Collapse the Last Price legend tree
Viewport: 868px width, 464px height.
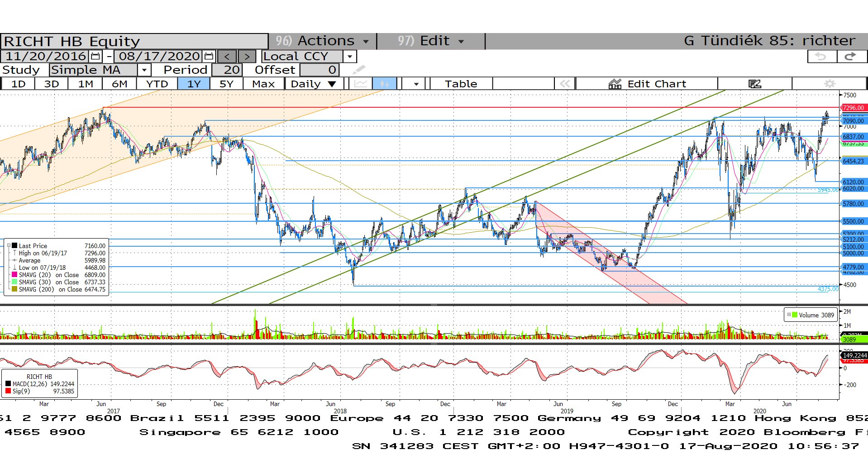(x=9, y=246)
